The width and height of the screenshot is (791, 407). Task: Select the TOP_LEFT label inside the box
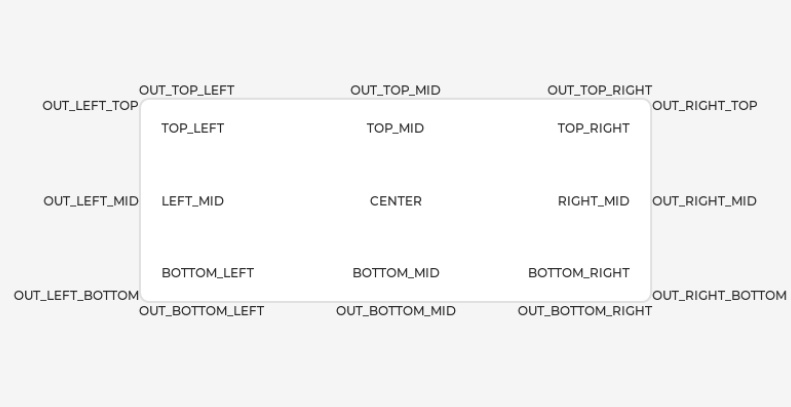click(x=193, y=128)
